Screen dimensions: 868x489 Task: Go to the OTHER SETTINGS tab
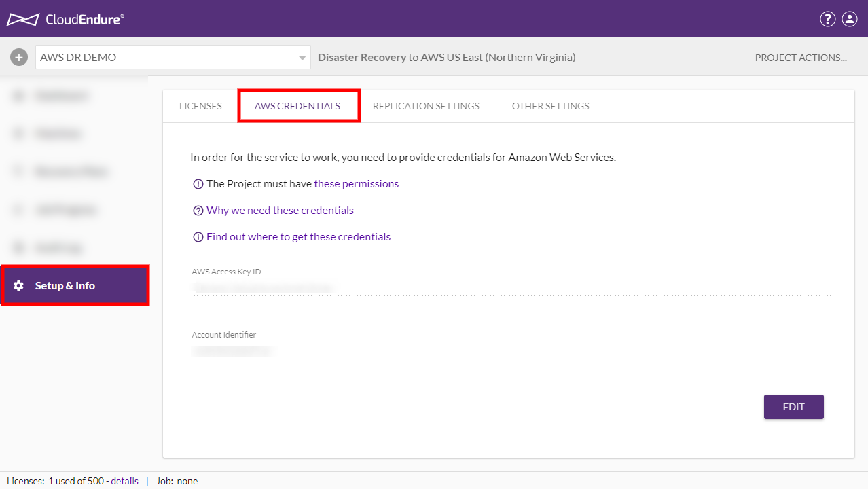tap(551, 106)
